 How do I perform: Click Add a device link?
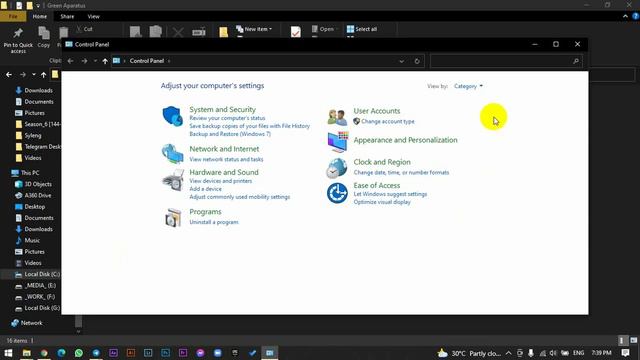(205, 189)
